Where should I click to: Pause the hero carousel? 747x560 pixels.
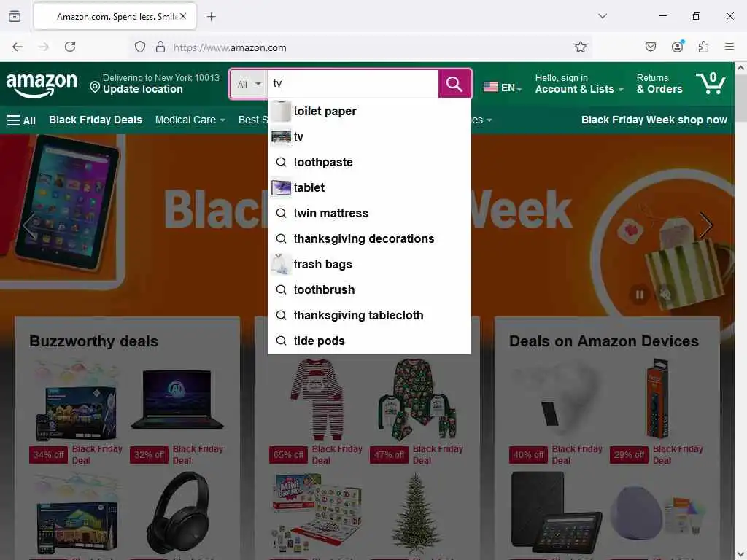[x=639, y=295]
